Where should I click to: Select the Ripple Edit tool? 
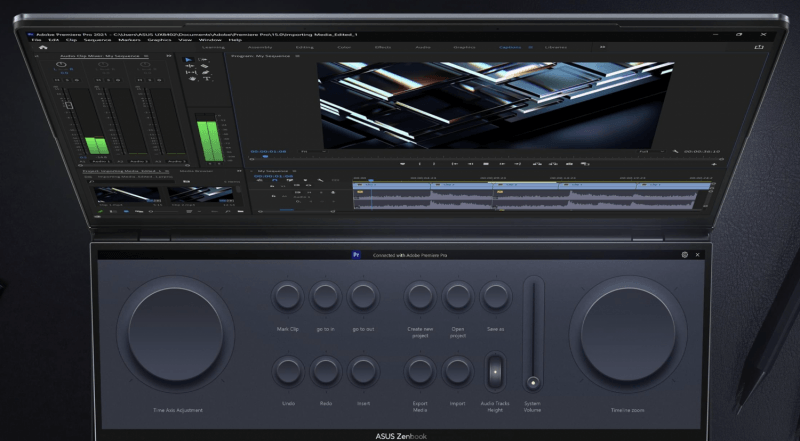pos(189,66)
